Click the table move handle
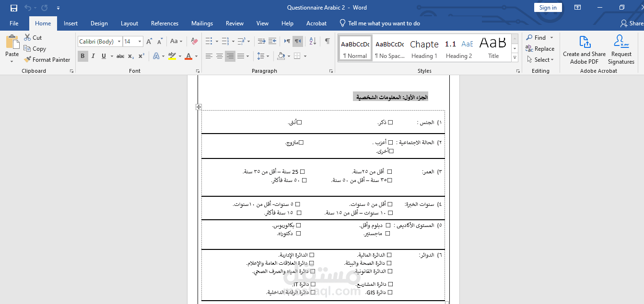 [199, 107]
